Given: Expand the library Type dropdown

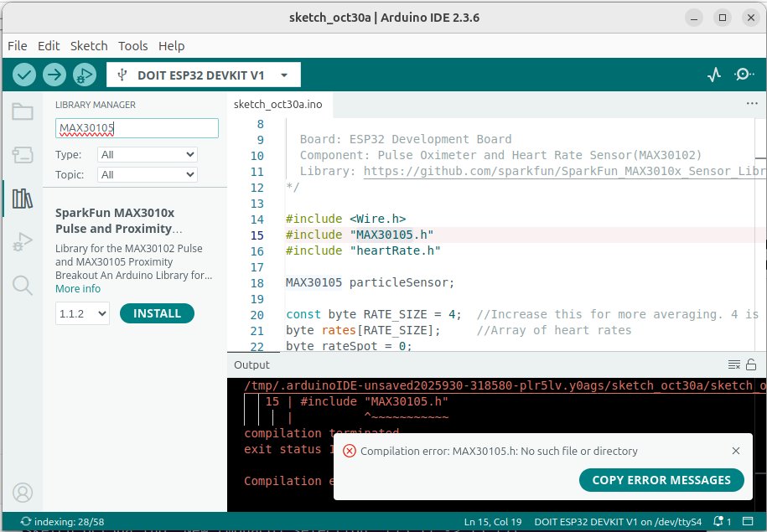Looking at the screenshot, I should pos(147,154).
